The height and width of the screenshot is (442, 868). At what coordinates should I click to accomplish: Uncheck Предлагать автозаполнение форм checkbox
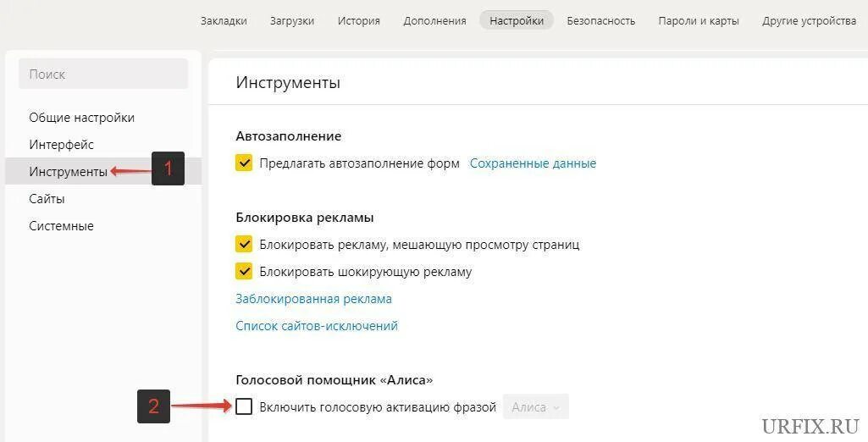244,163
